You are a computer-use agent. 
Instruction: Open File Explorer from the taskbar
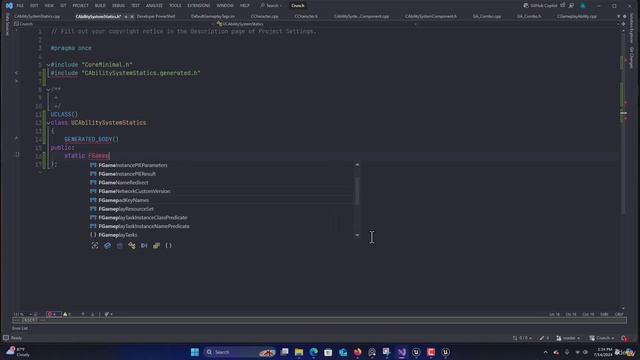299,352
